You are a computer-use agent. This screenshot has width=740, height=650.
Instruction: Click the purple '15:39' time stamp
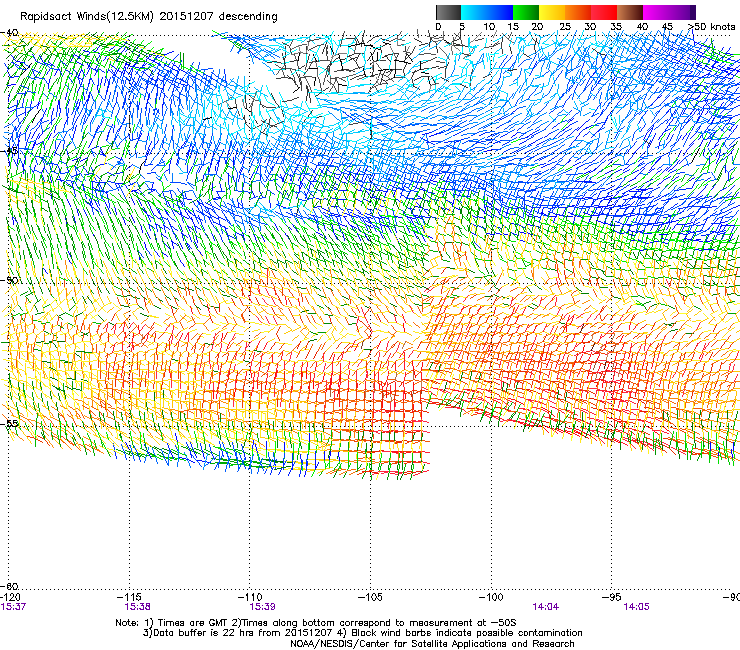262,607
